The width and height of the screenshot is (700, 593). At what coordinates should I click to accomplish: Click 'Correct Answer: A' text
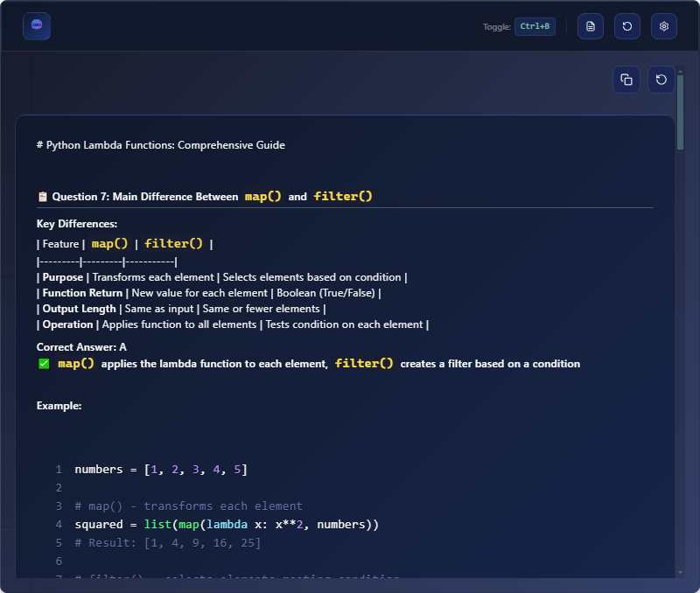pos(81,347)
